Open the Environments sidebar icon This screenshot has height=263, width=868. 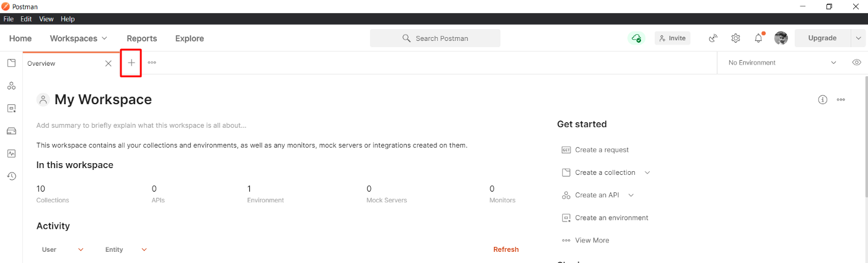[11, 109]
